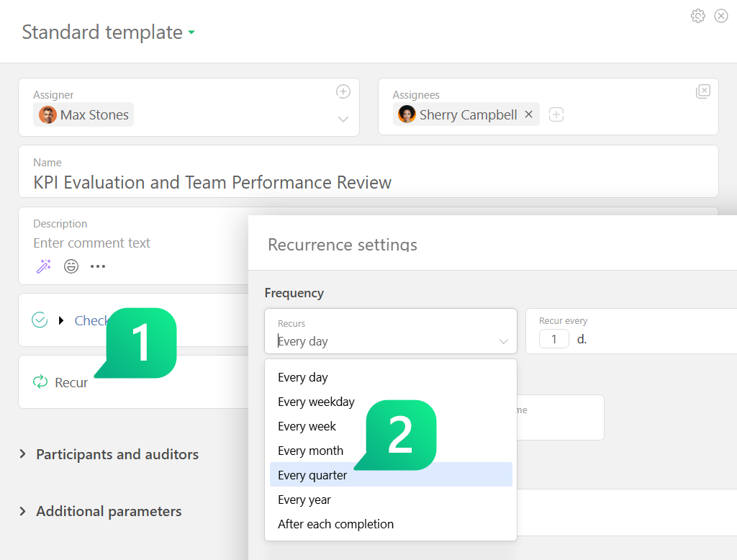Select Every day option
This screenshot has width=737, height=560.
pyautogui.click(x=391, y=378)
